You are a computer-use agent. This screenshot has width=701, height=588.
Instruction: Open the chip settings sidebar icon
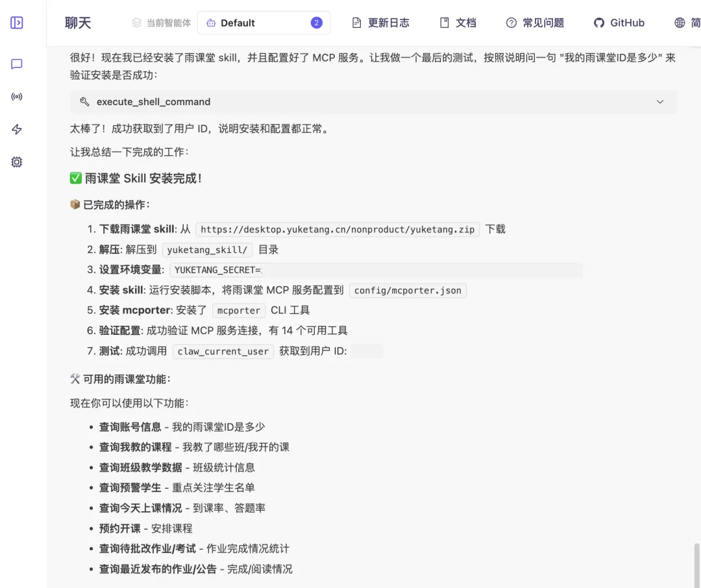click(x=16, y=162)
